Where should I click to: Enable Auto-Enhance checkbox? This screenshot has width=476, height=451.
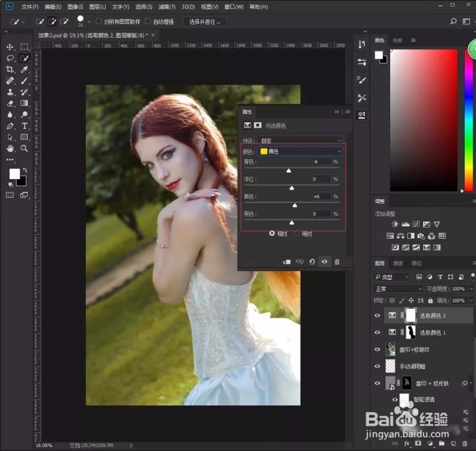click(148, 21)
